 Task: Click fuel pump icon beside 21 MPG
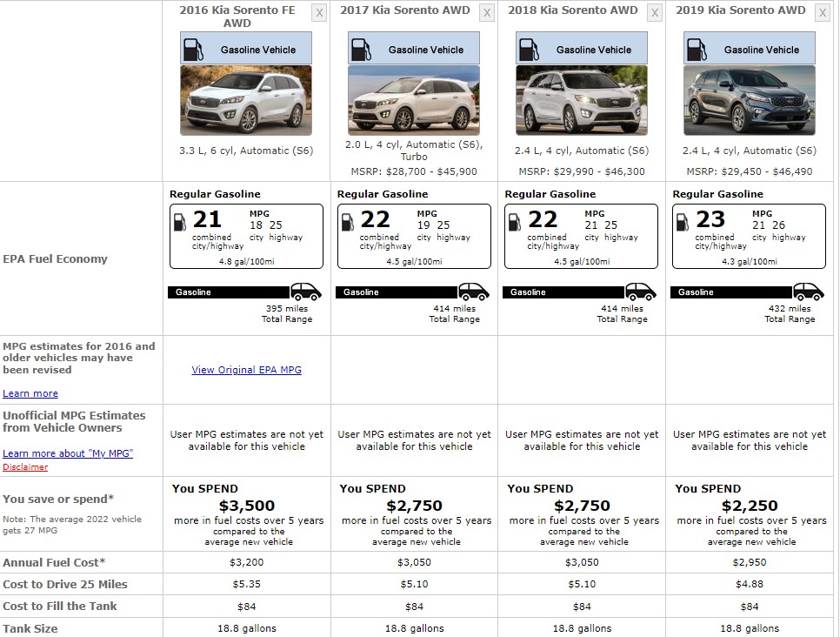click(180, 222)
